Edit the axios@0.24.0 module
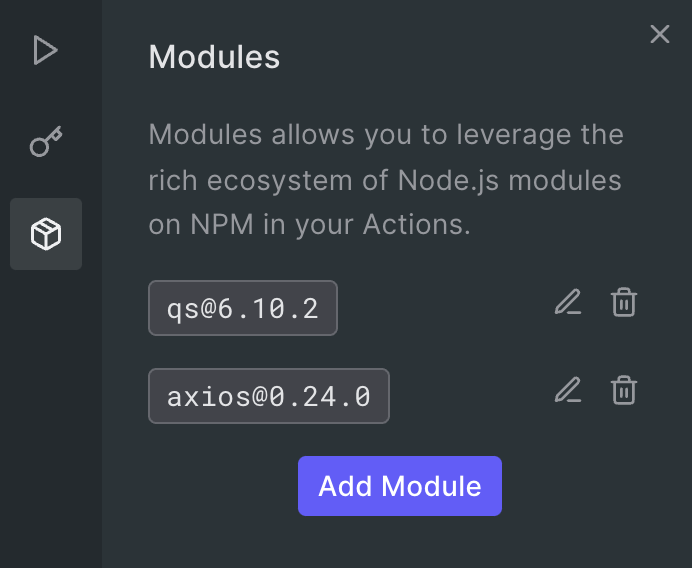The height and width of the screenshot is (568, 692). pyautogui.click(x=568, y=390)
